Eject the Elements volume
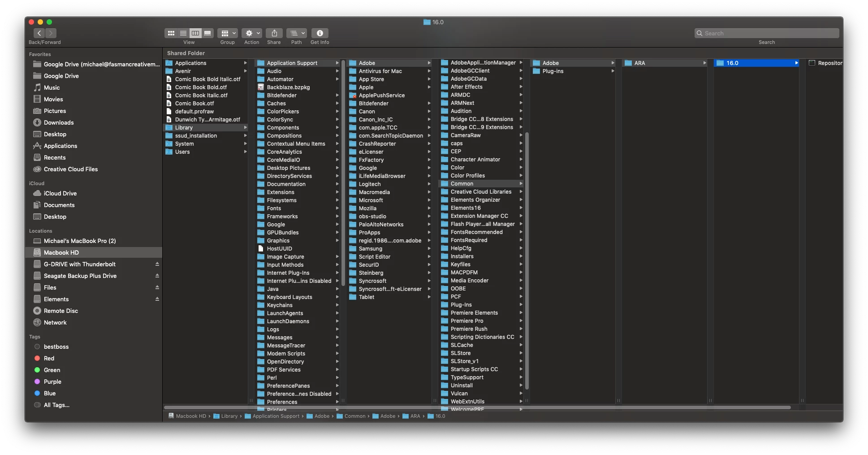 point(157,299)
